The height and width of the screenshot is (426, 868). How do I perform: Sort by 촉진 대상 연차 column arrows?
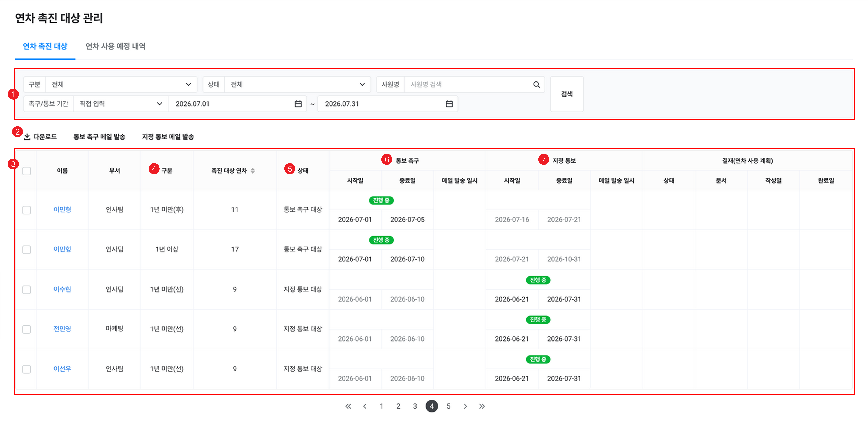(x=253, y=171)
